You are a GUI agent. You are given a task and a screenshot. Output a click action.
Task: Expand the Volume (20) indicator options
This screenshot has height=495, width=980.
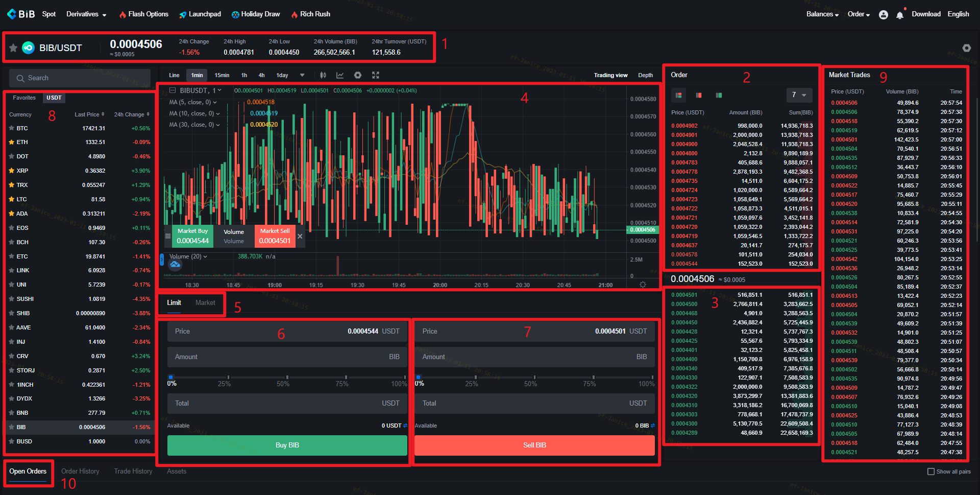tap(205, 256)
